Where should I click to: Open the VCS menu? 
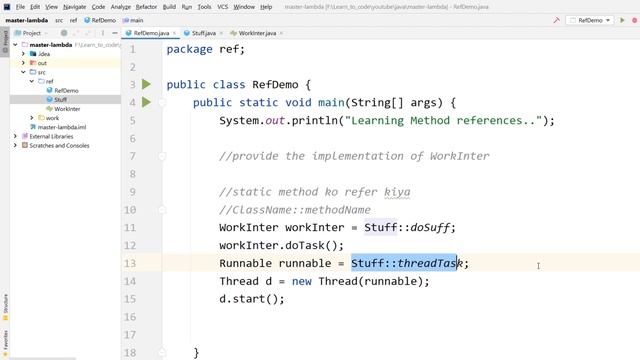[222, 7]
